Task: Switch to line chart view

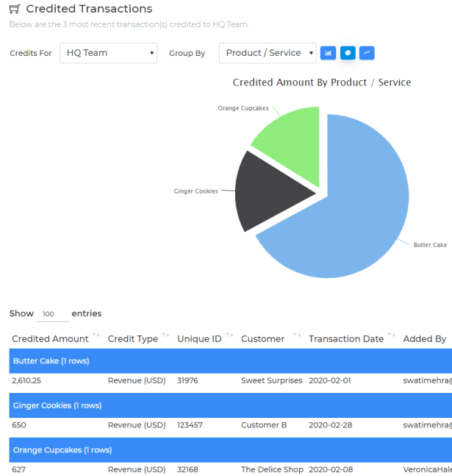Action: click(x=367, y=53)
